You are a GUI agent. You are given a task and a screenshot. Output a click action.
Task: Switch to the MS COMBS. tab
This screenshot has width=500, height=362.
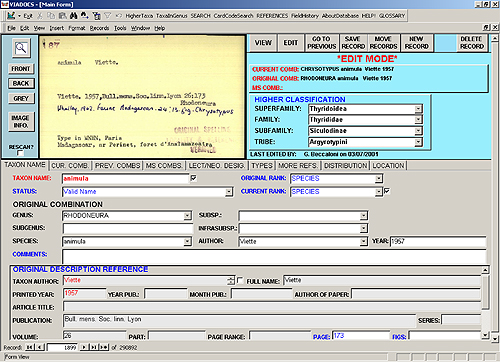click(164, 166)
